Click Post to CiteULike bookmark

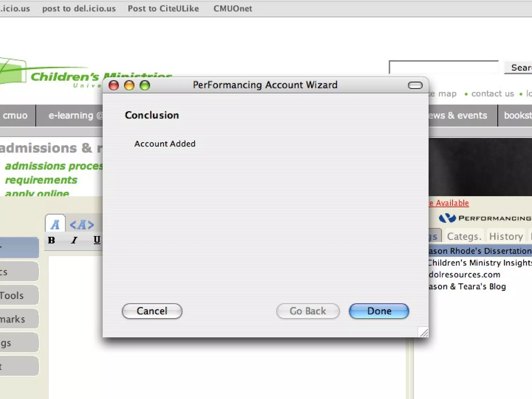pyautogui.click(x=163, y=9)
